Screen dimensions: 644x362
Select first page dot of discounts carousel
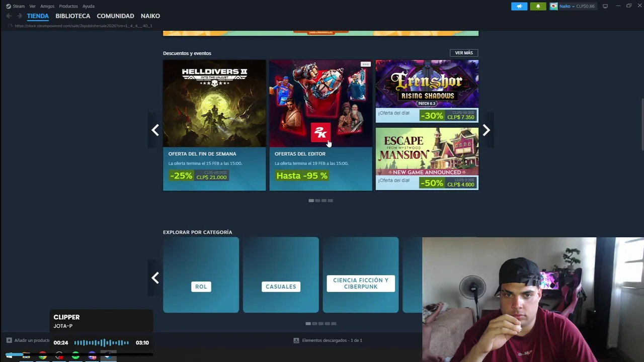coord(311,201)
